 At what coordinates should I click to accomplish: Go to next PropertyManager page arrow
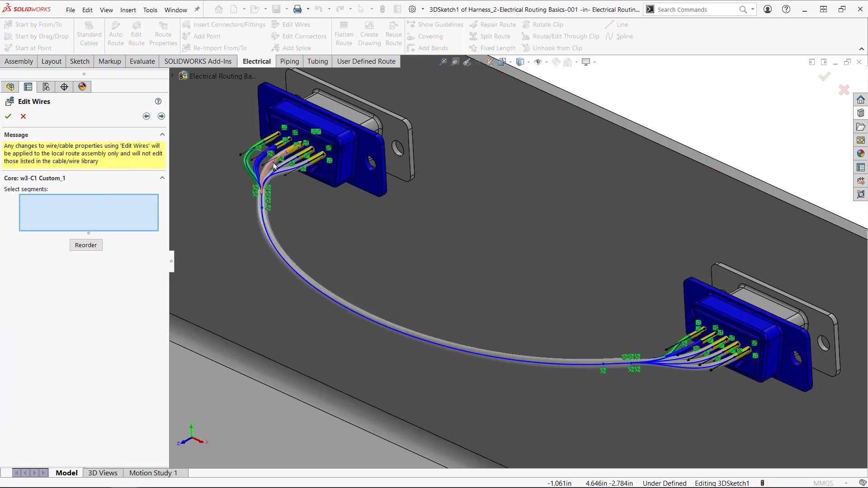161,116
